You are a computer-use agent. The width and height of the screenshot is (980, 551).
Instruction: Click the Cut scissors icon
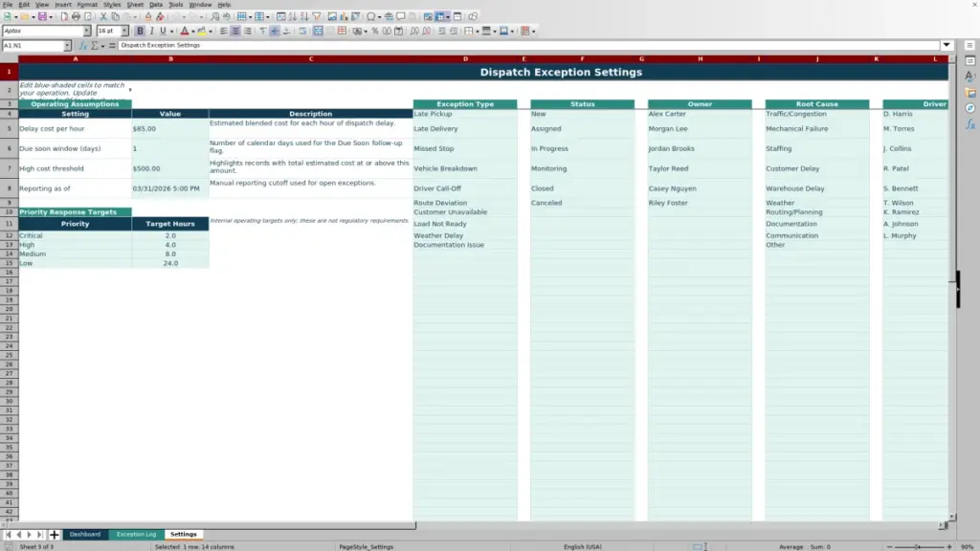(103, 16)
